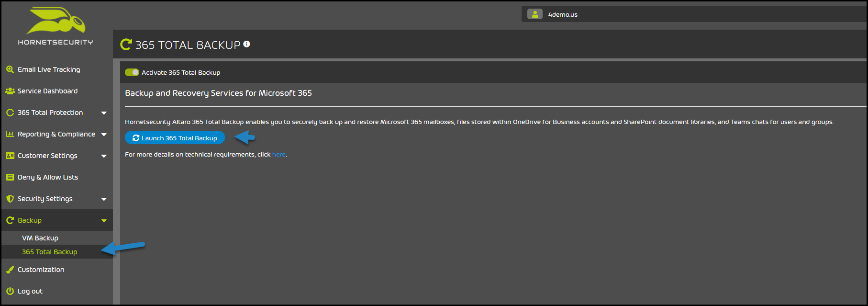This screenshot has width=868, height=306.
Task: Click the Customer Settings label
Action: click(47, 156)
